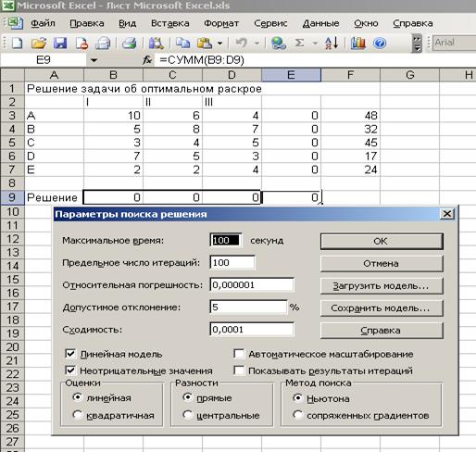Open the Данные menu
This screenshot has height=452, width=476.
(x=320, y=23)
